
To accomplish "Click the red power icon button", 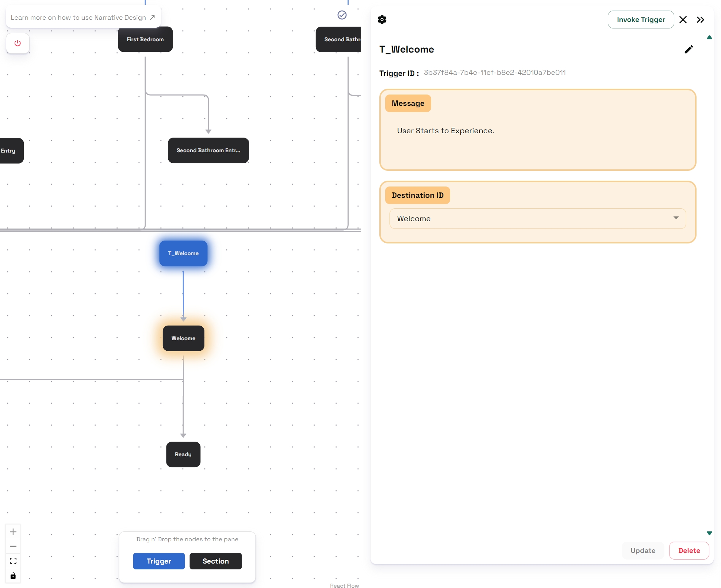I will click(18, 43).
